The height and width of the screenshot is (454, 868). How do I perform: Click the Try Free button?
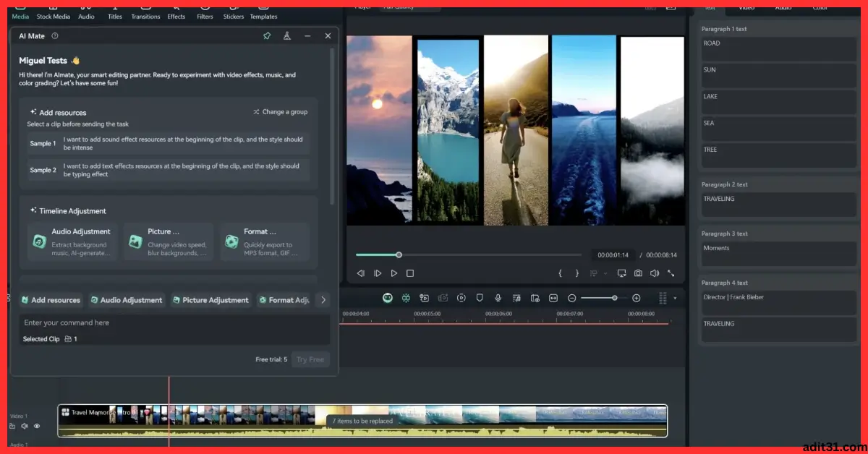(x=310, y=359)
